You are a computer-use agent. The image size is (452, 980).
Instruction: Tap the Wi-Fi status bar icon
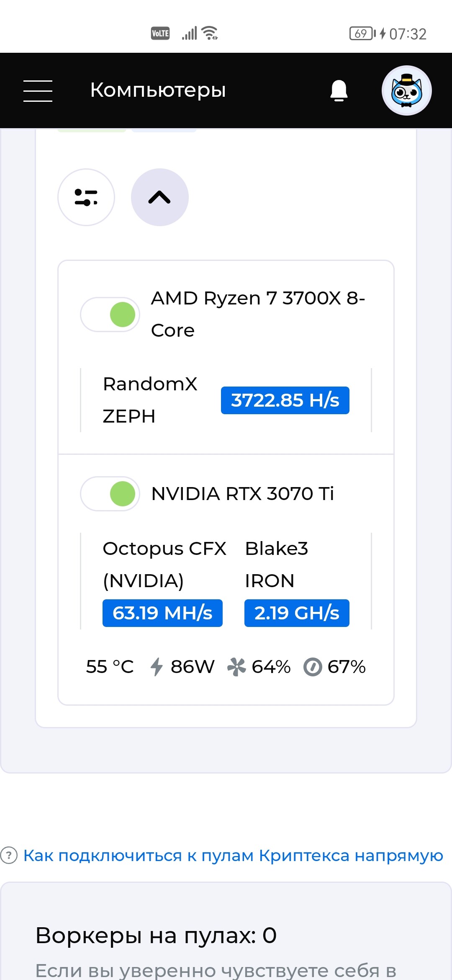(x=209, y=33)
